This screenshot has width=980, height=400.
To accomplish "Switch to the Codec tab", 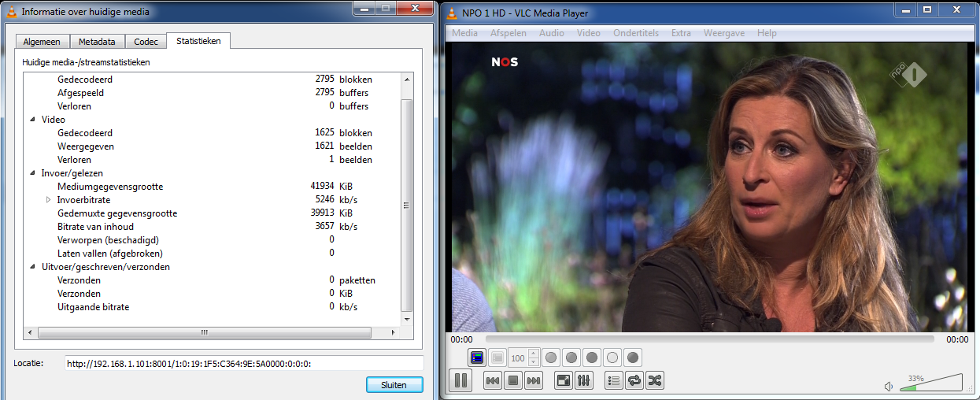I will coord(146,42).
